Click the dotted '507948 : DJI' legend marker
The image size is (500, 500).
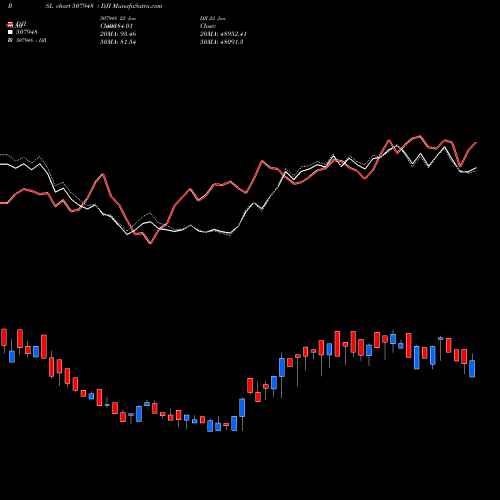10,40
